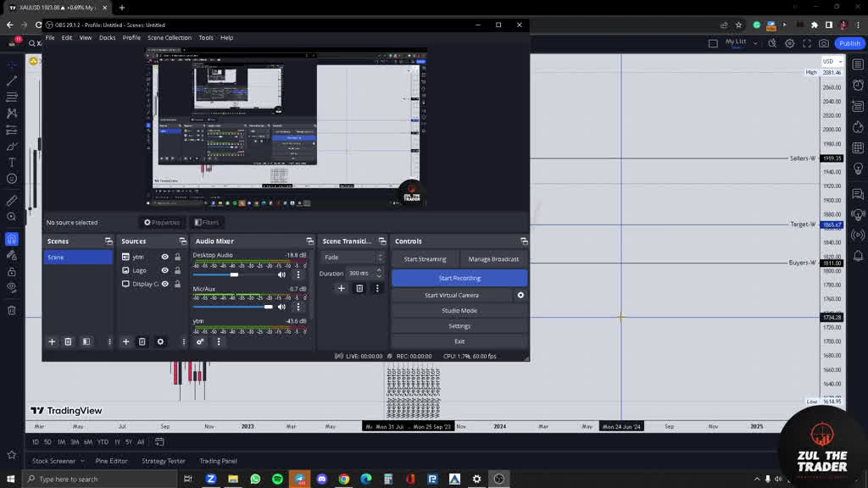Toggle lock on the Logo source

177,270
